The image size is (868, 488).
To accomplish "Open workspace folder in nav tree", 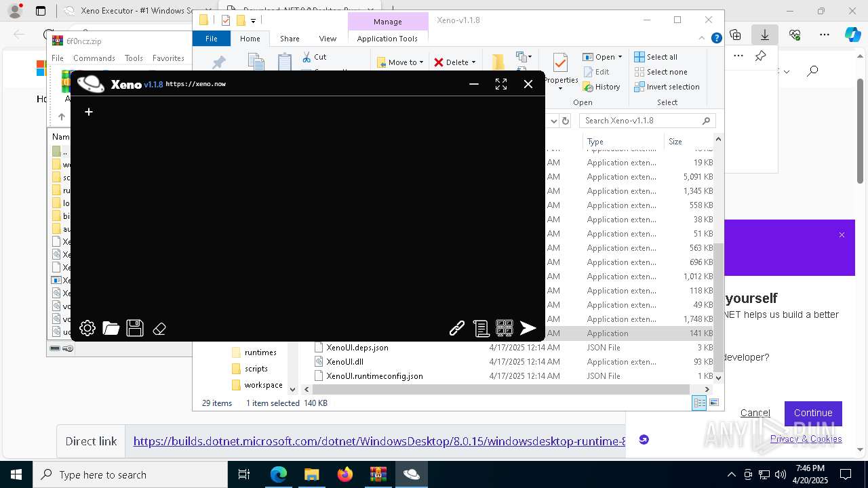I will (x=263, y=385).
